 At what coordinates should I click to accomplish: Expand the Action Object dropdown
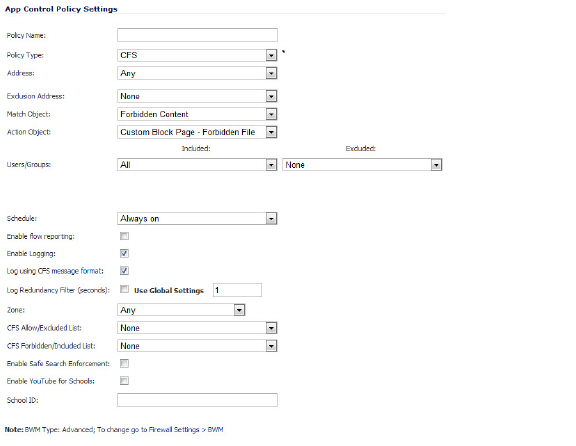coord(197,132)
